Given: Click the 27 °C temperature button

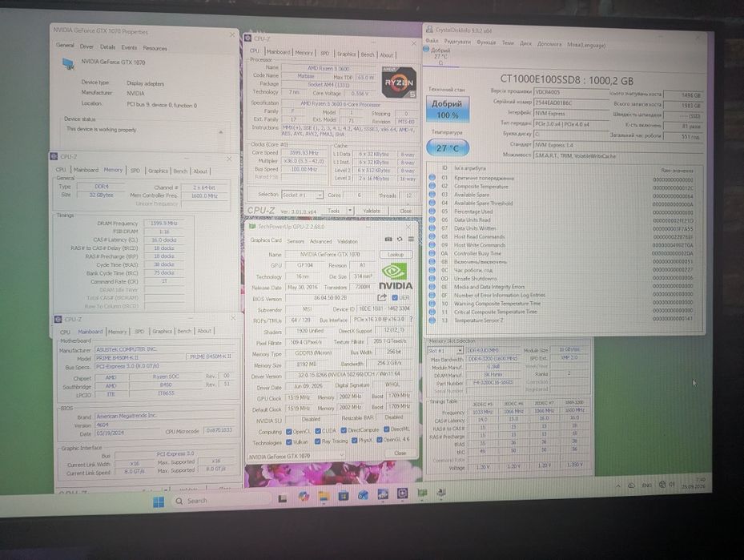Looking at the screenshot, I should click(x=448, y=148).
